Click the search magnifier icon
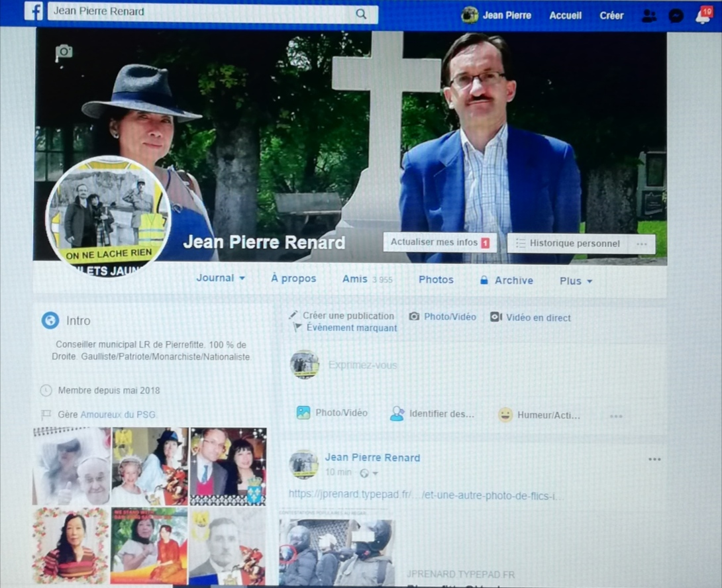The image size is (722, 588). click(362, 14)
